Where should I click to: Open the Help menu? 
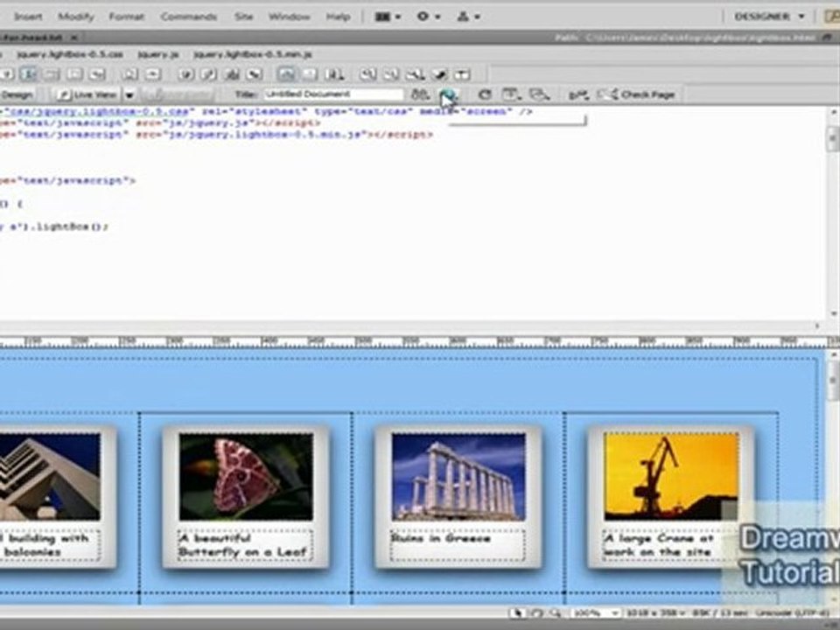pos(338,17)
